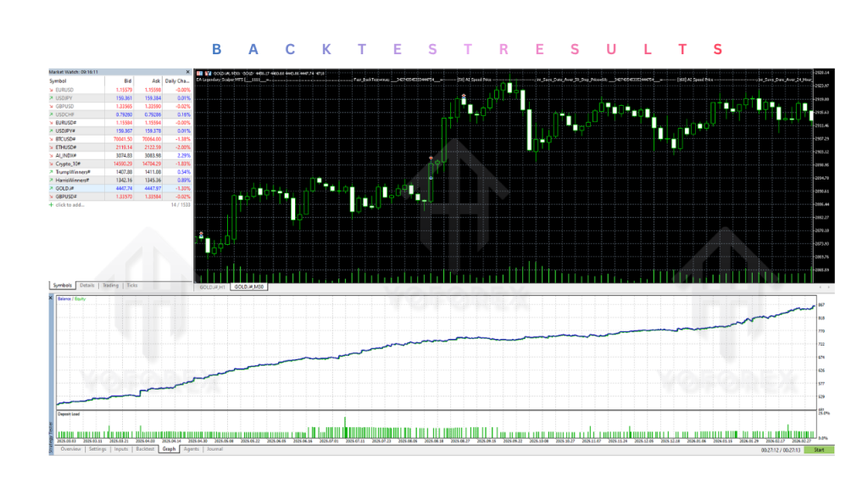Click the red down-arrow icon beside USDJPY
Viewport: 868px width, 488px height.
pos(53,98)
